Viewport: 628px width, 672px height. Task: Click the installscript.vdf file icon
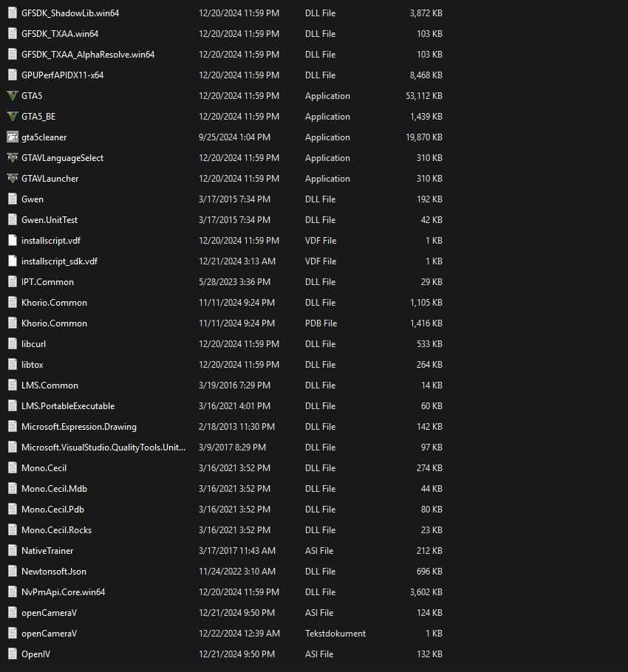point(12,241)
